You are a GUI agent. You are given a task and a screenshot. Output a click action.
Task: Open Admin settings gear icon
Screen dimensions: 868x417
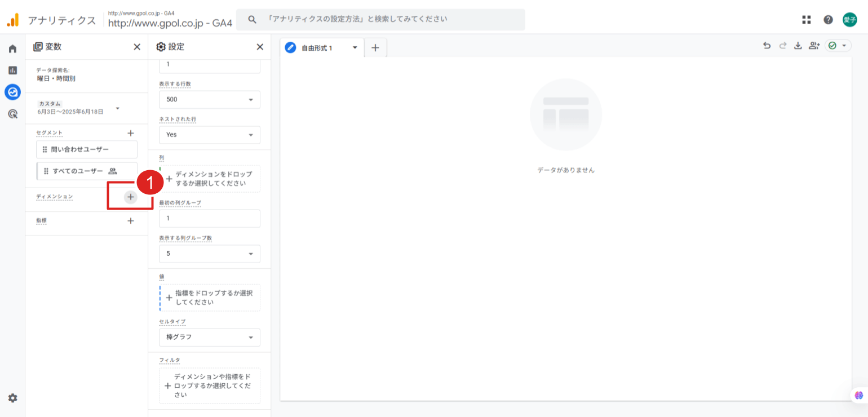[12, 398]
